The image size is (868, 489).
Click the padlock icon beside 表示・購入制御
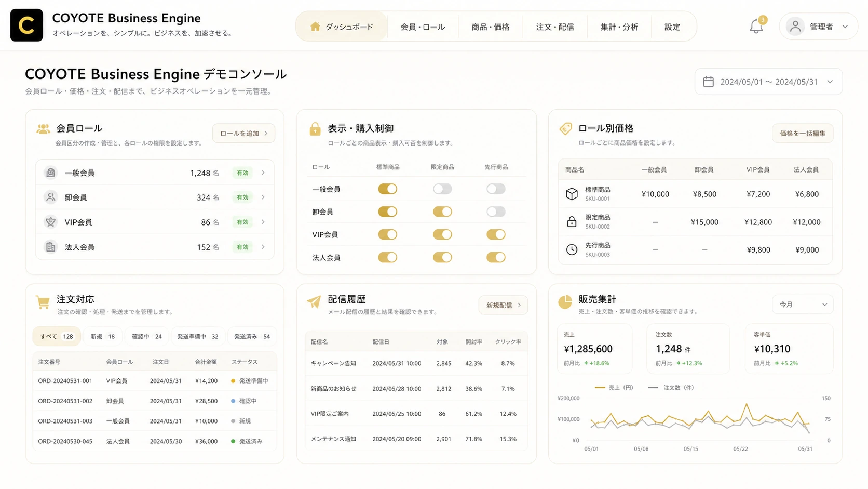coord(315,129)
